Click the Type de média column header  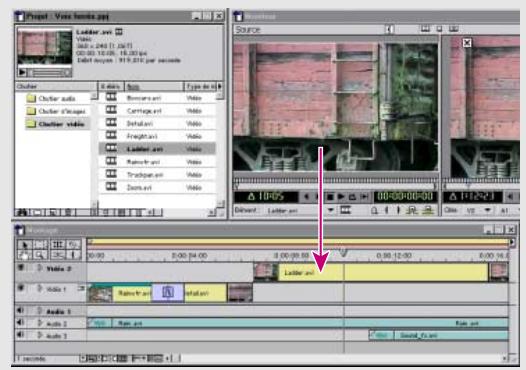point(200,87)
